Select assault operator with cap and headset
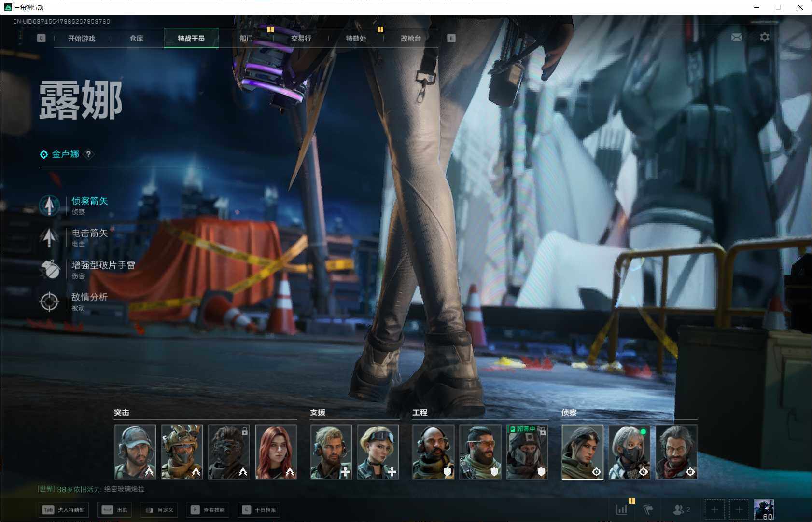The width and height of the screenshot is (812, 522). click(135, 452)
